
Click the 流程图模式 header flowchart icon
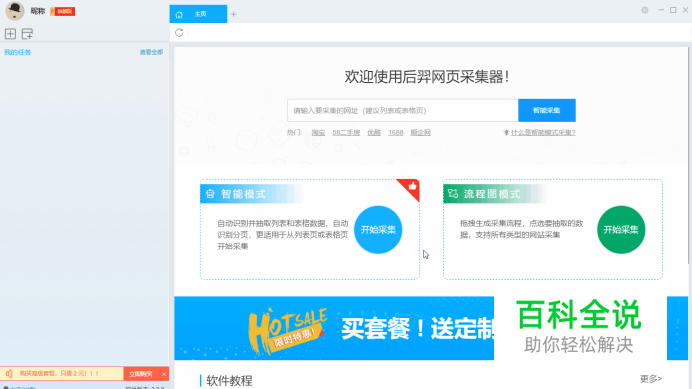(x=453, y=193)
